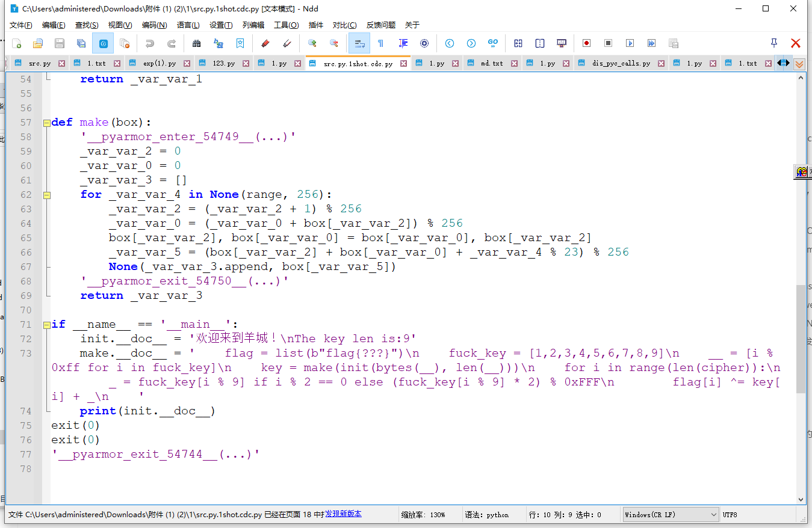Click the Save file floppy icon
812x528 pixels.
60,43
